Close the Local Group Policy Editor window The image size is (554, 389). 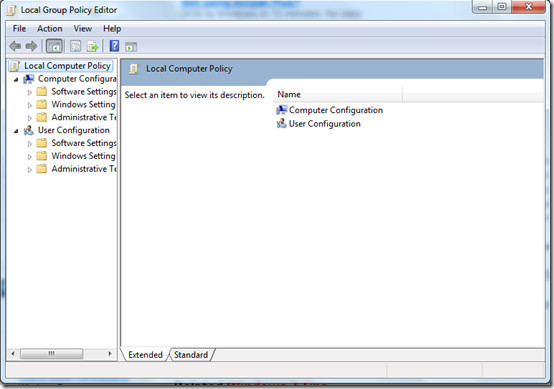tap(529, 7)
